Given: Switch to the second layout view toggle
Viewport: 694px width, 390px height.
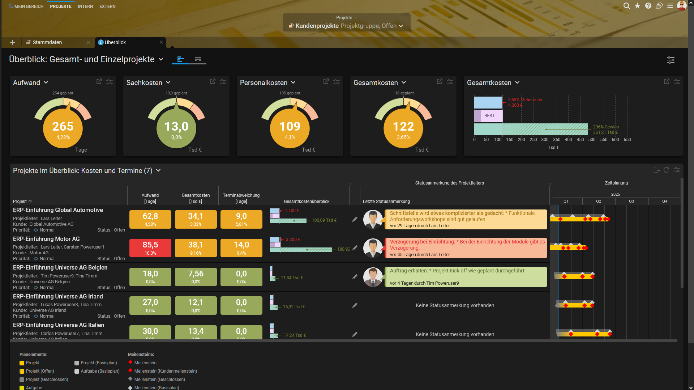Looking at the screenshot, I should point(198,59).
